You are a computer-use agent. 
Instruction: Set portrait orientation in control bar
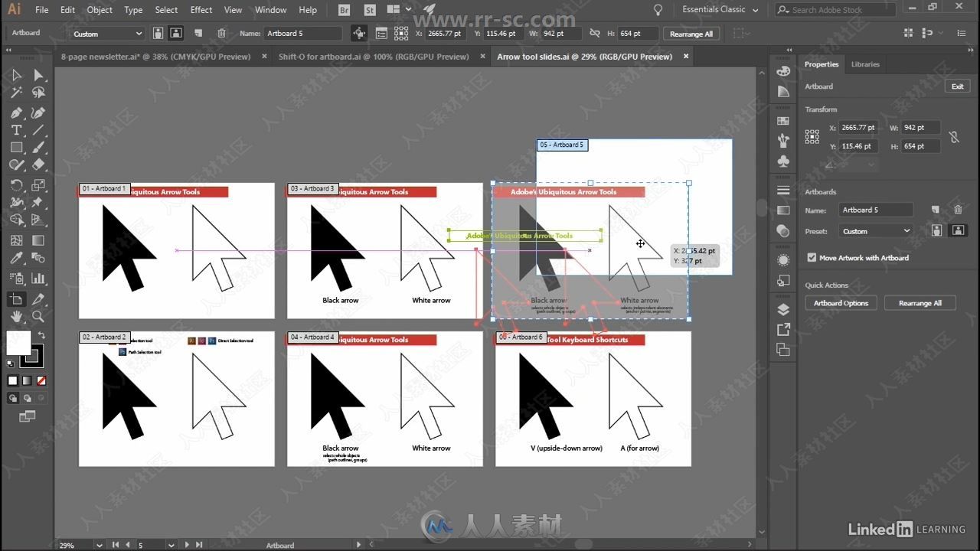coord(158,34)
